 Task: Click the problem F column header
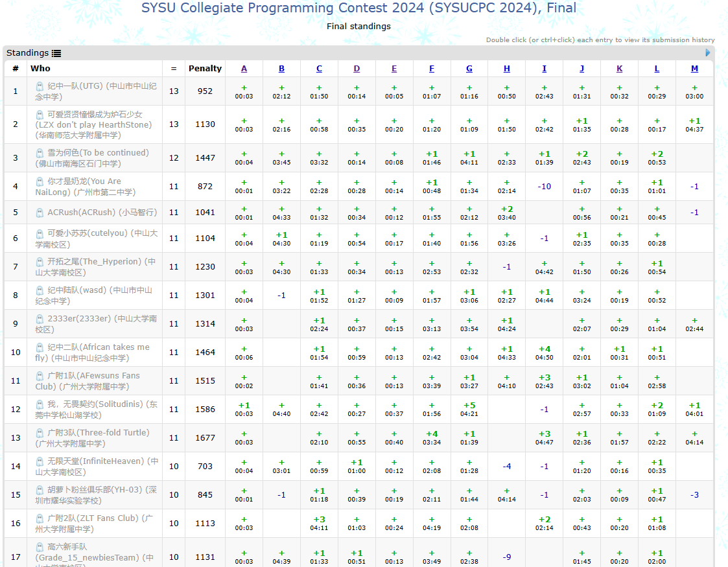432,68
